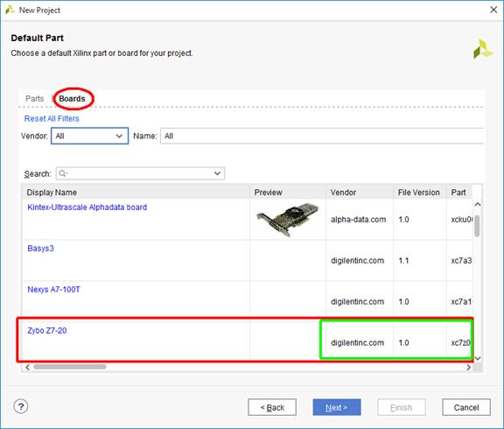Click the vertical scrollbar up arrow
The image size is (504, 429).
478,205
